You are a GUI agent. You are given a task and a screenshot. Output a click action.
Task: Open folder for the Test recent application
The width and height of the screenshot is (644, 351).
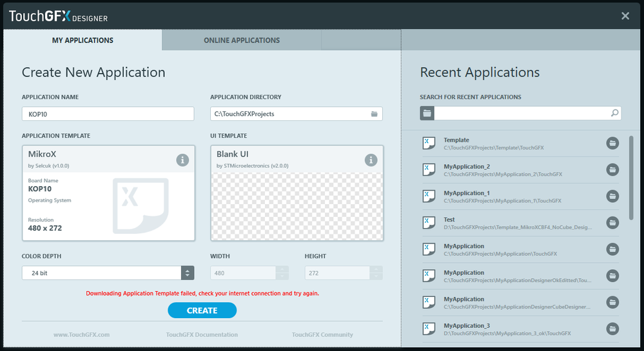tap(612, 223)
